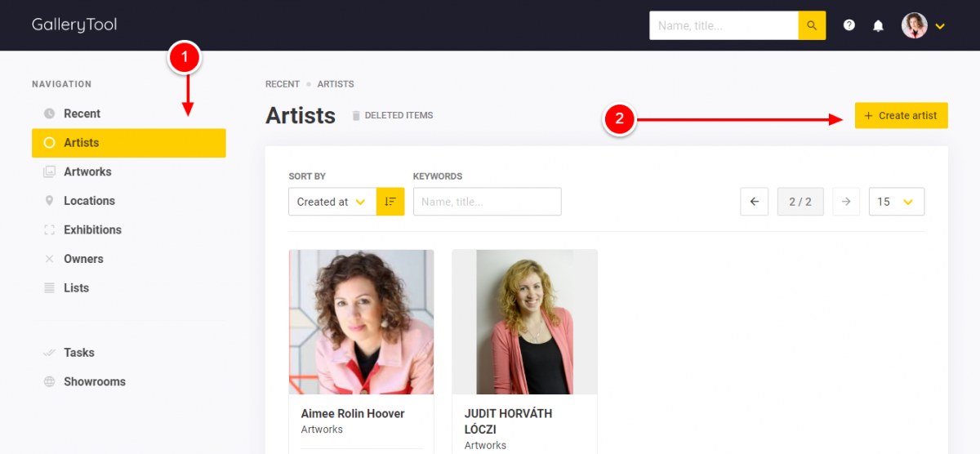Open Deleted Items trash link

point(392,115)
